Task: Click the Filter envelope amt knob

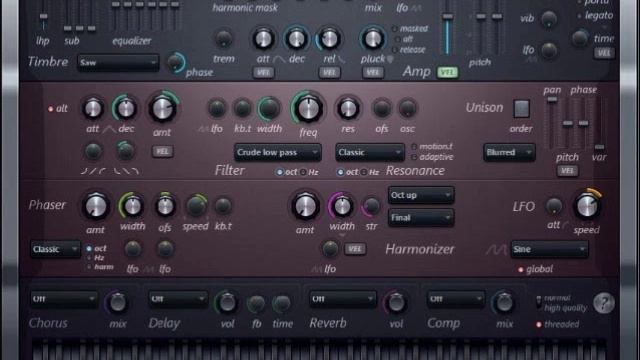Action: pos(162,109)
